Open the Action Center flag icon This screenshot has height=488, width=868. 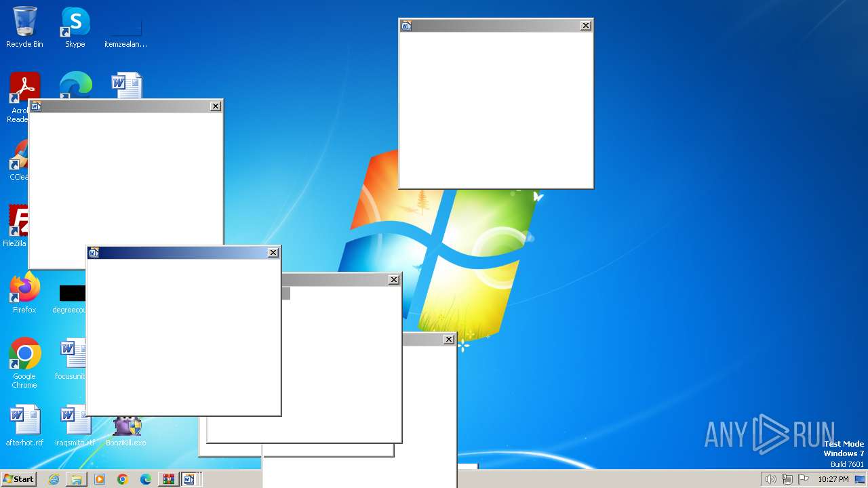[804, 479]
